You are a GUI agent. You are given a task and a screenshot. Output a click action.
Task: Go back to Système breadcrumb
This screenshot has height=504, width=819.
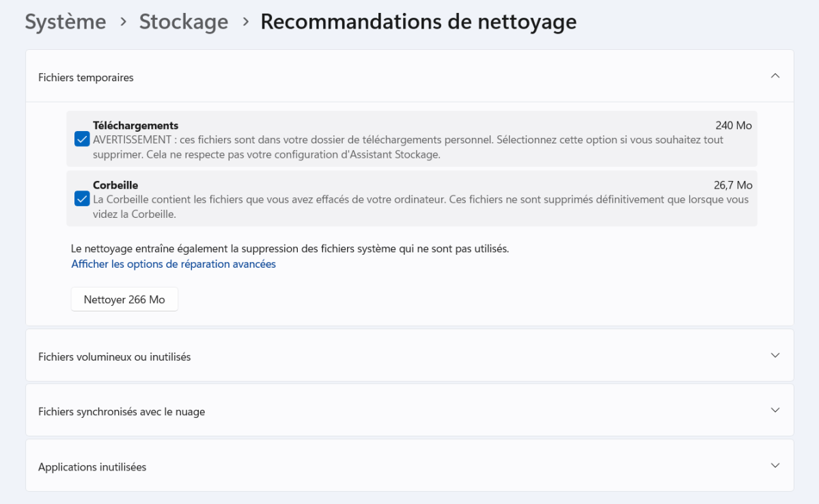pyautogui.click(x=66, y=22)
